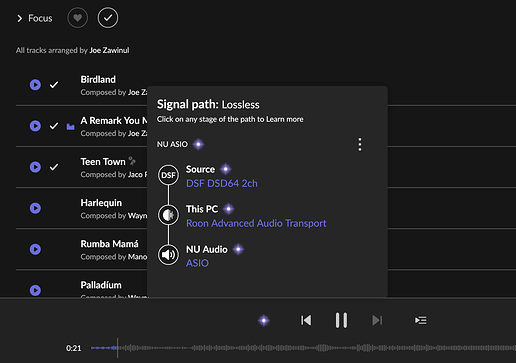
Task: Select the Teen Town track title
Action: (103, 162)
